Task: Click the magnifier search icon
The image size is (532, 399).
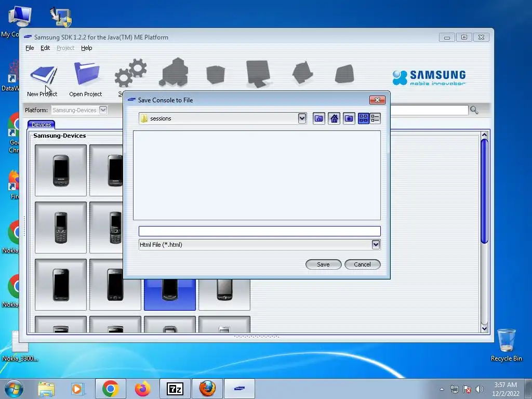Action: point(474,110)
